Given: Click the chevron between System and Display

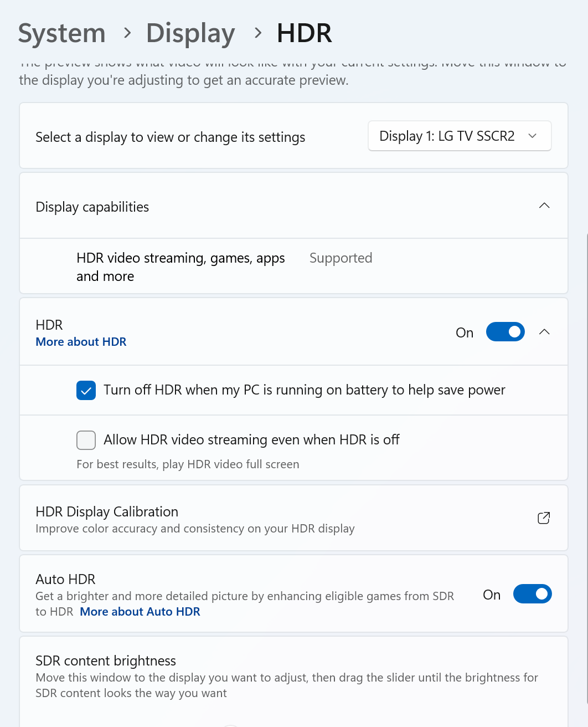Looking at the screenshot, I should pos(127,33).
